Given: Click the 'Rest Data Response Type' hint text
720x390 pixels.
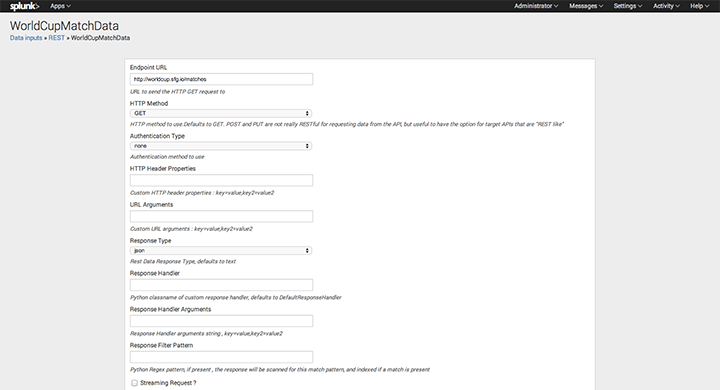Looking at the screenshot, I should (x=183, y=261).
